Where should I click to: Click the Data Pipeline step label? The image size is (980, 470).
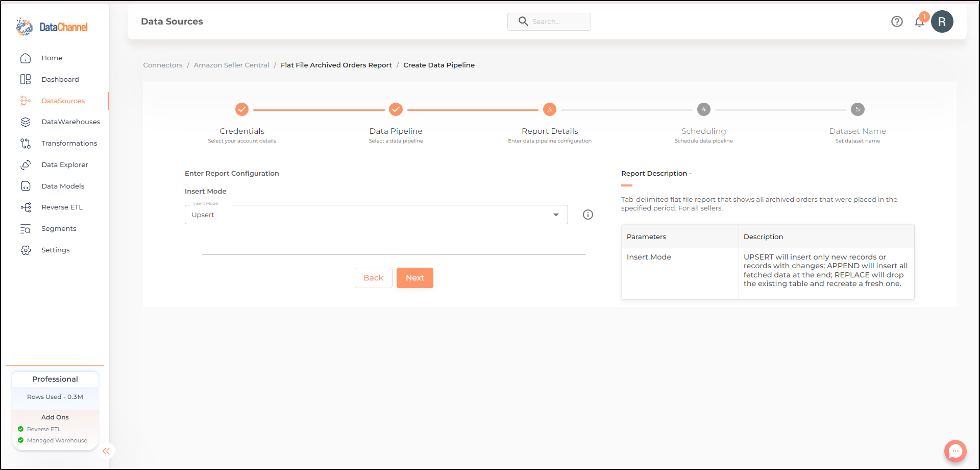pos(396,131)
